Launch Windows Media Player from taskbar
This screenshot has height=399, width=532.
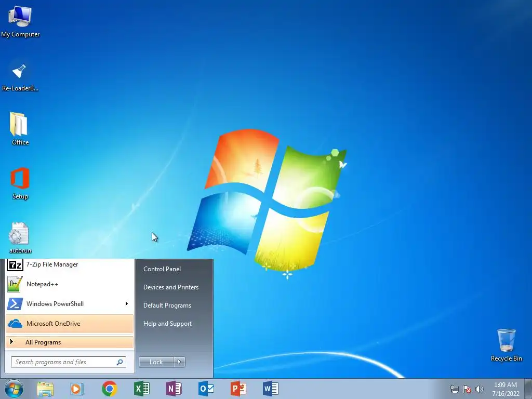(77, 389)
